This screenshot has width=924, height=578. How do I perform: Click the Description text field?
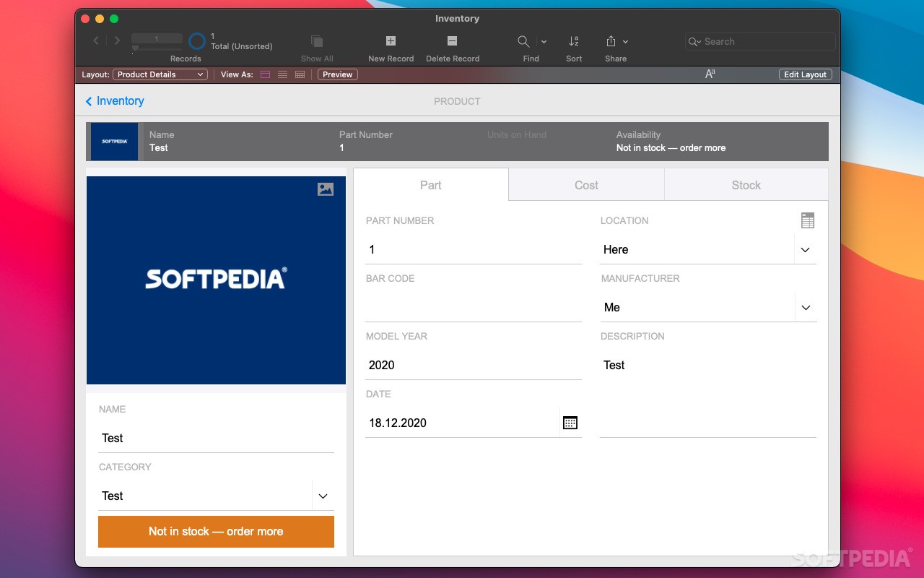point(708,394)
